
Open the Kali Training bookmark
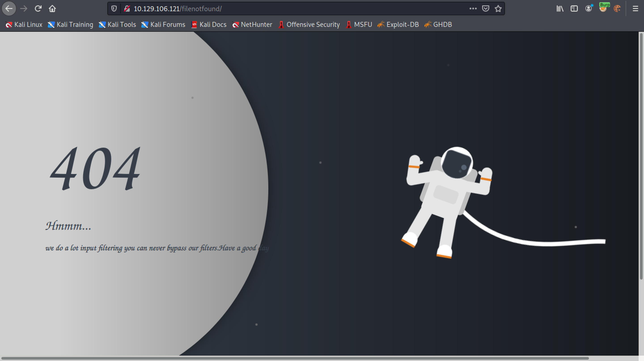70,25
